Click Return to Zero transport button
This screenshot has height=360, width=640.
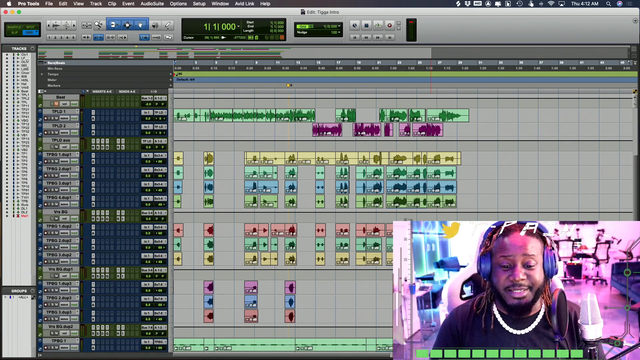tap(354, 37)
